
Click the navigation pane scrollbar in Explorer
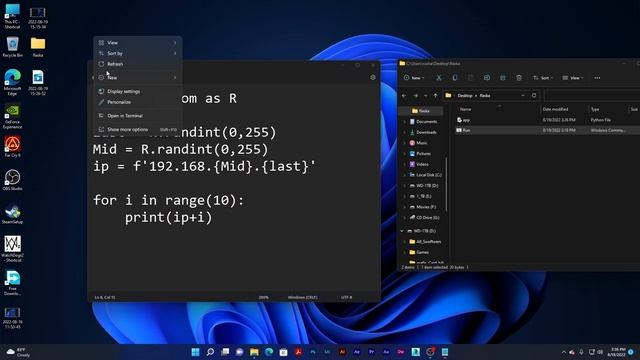(447, 184)
